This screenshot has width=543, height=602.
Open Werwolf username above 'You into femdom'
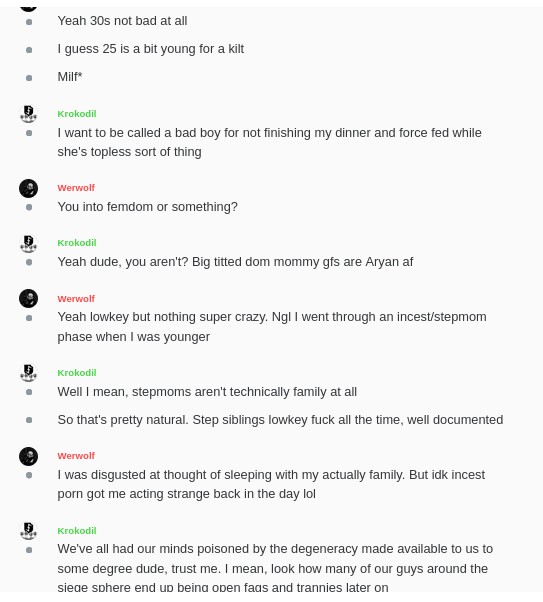point(76,188)
